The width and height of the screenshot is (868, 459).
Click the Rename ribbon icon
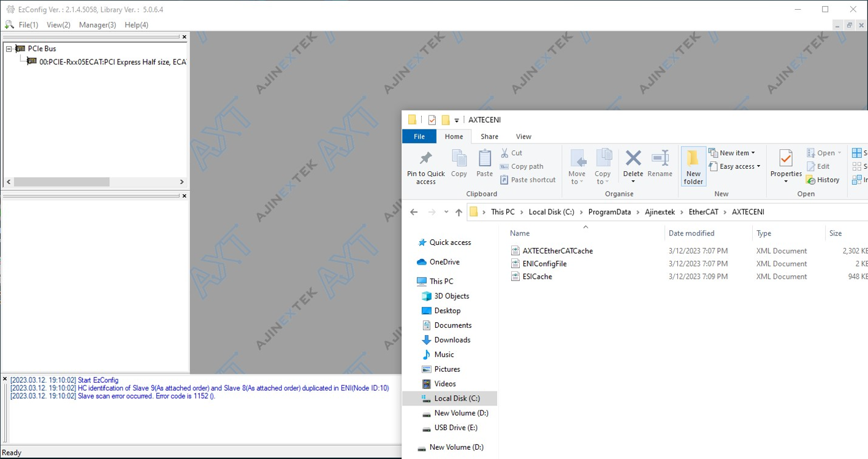tap(660, 158)
